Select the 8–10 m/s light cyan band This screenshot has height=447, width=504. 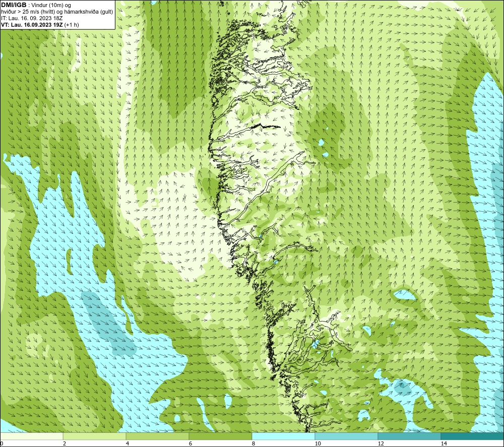[283, 436]
